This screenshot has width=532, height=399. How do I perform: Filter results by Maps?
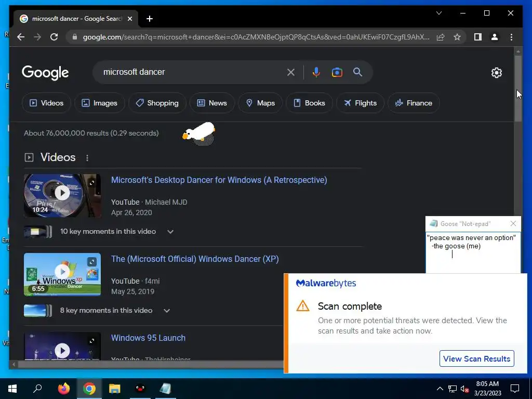pos(260,103)
